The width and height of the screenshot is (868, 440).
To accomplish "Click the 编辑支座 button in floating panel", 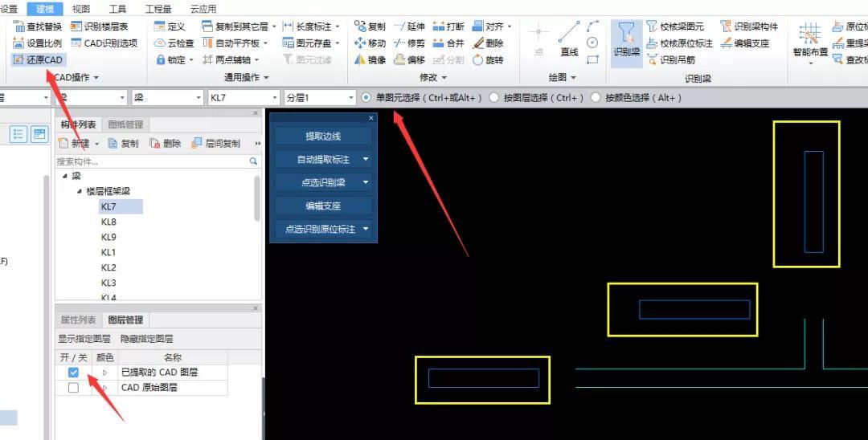I will click(323, 206).
